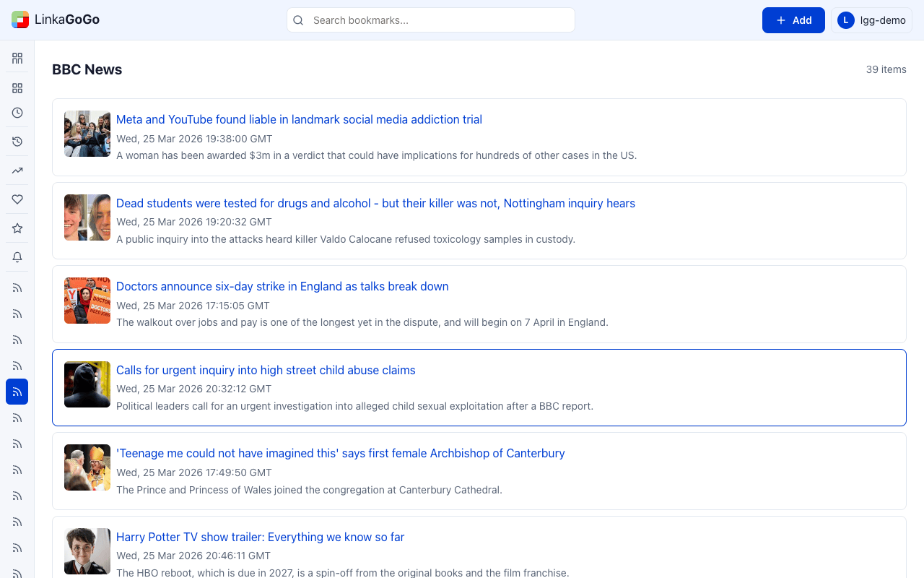
Task: Open the Meta and YouTube trial article
Action: point(299,119)
